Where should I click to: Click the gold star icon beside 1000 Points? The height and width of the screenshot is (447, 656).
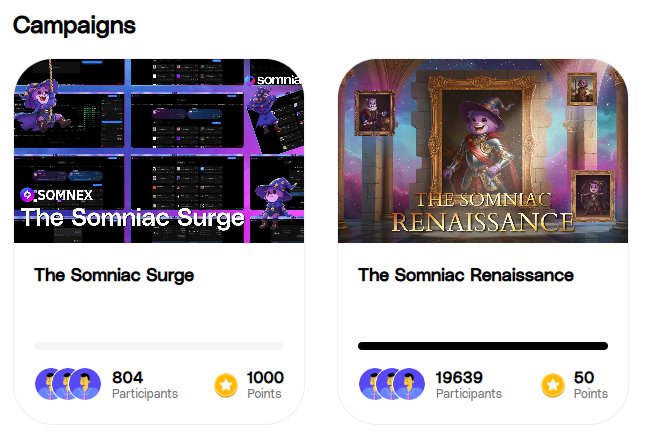pos(226,384)
